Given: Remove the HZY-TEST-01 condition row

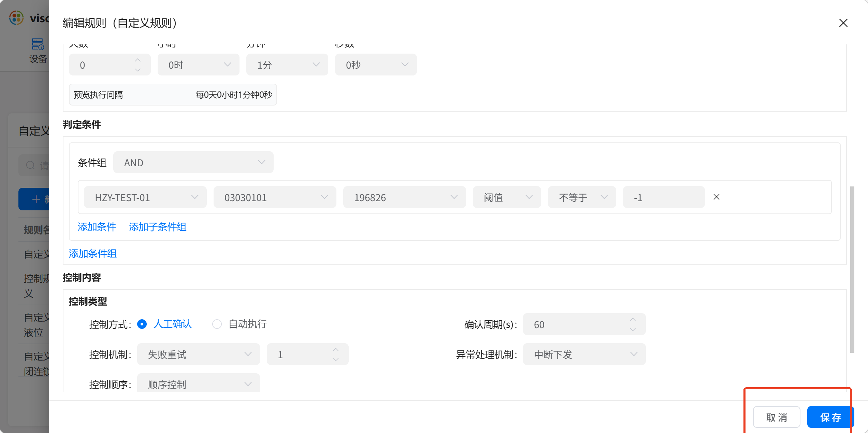Looking at the screenshot, I should click(717, 197).
